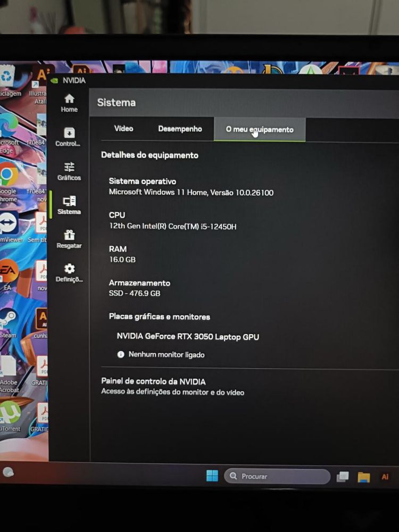Open the Gráficos sidebar section
Screen dimensions: 399x532
(x=69, y=171)
